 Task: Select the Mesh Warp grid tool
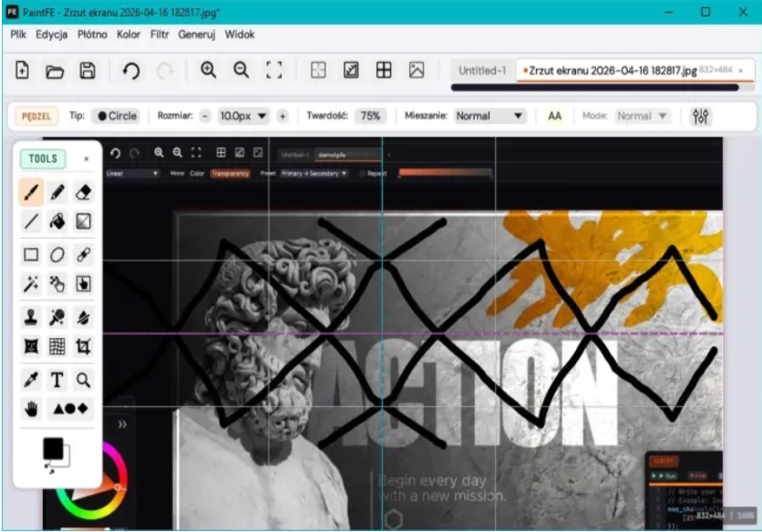[57, 346]
